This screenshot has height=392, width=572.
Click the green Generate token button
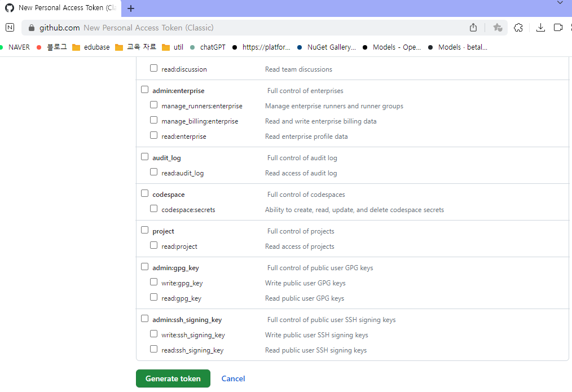tap(173, 378)
